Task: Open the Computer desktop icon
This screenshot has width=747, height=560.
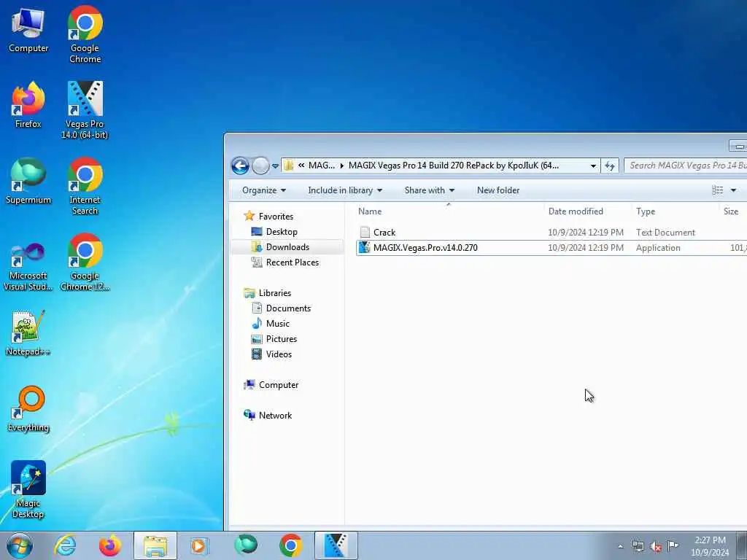Action: click(28, 30)
